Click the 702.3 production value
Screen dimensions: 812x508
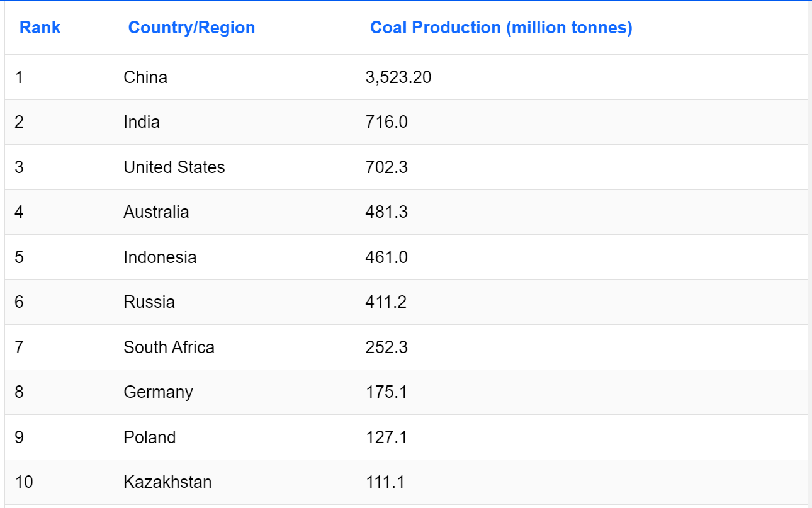click(386, 167)
